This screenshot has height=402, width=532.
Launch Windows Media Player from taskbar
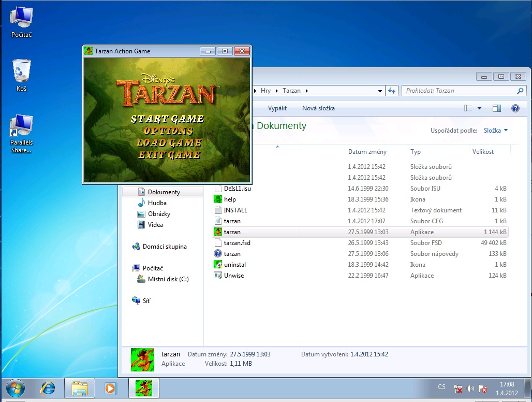tap(110, 387)
